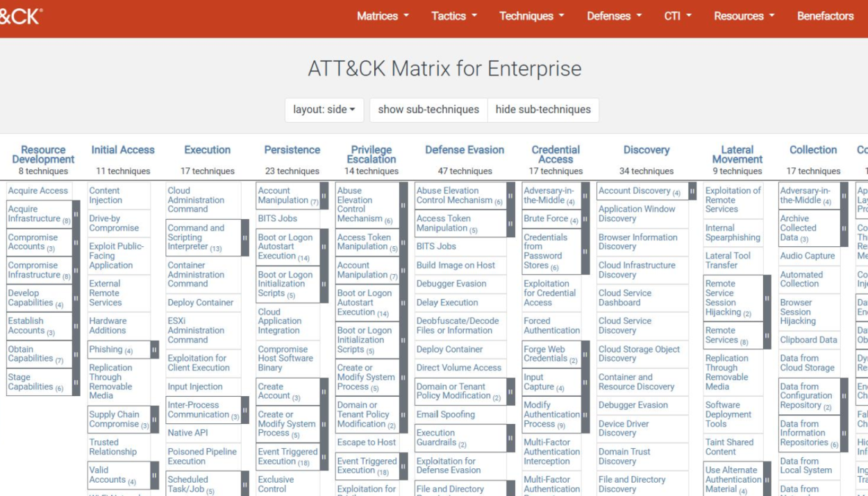Open Debugger Evasion in Defense Evasion
Screen dimensions: 868x496
(451, 284)
